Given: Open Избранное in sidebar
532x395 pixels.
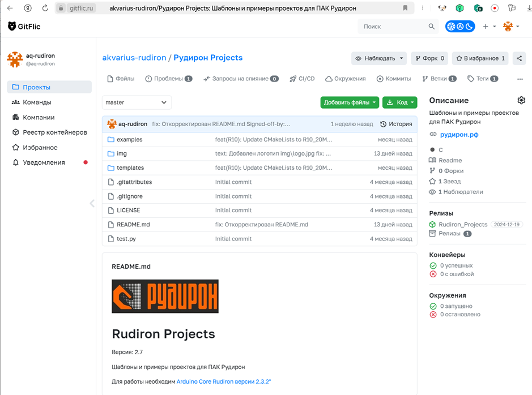Looking at the screenshot, I should [x=49, y=147].
